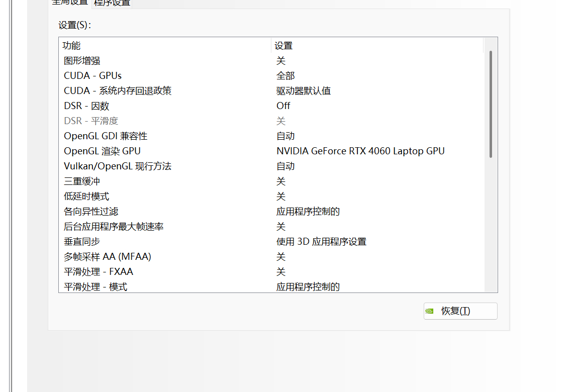This screenshot has width=579, height=392.
Task: Open the CUDA - GPUs 全部 setting
Action: [285, 76]
